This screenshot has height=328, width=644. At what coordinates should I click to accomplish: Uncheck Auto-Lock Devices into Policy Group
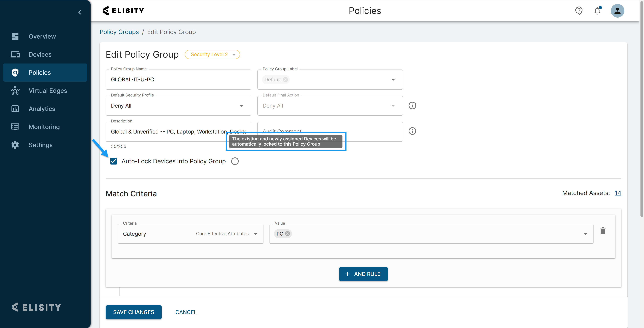point(114,161)
